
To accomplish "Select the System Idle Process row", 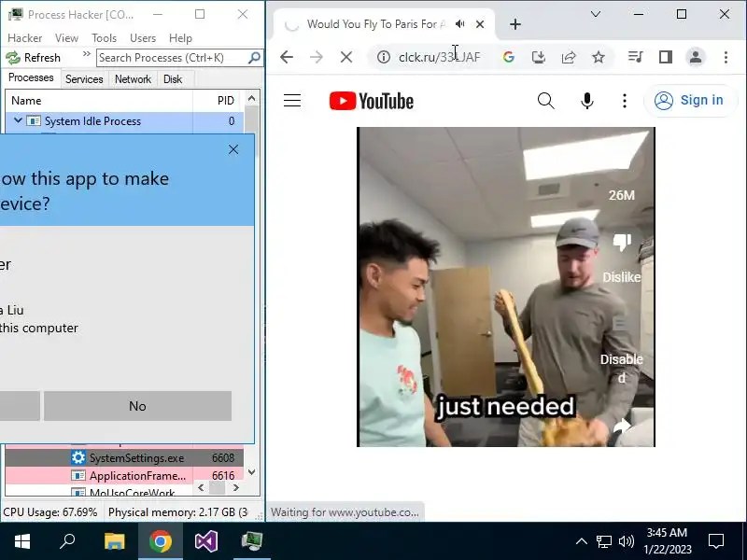I will (124, 121).
